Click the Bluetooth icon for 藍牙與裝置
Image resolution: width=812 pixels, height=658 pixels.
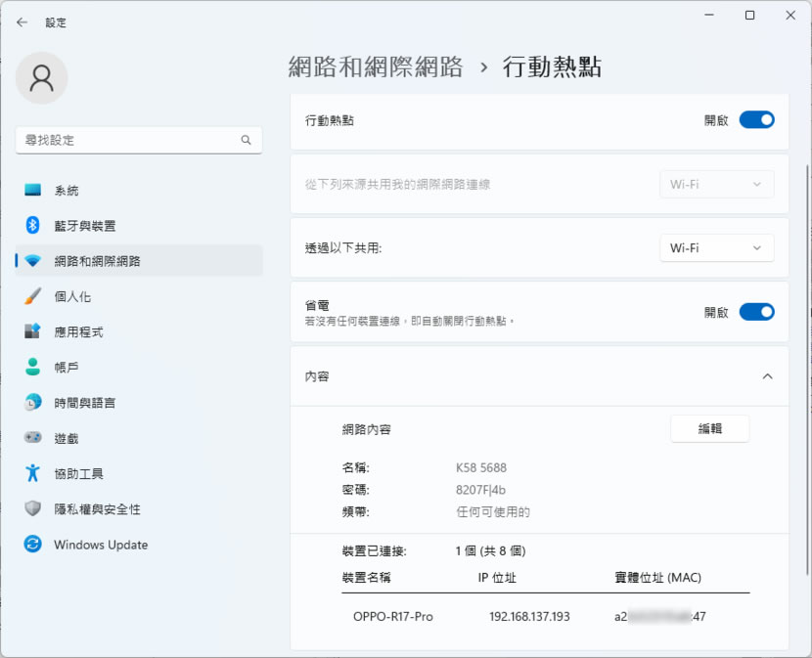32,225
